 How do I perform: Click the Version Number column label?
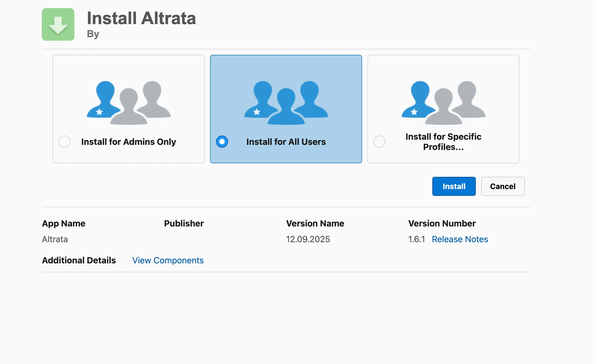(x=442, y=223)
